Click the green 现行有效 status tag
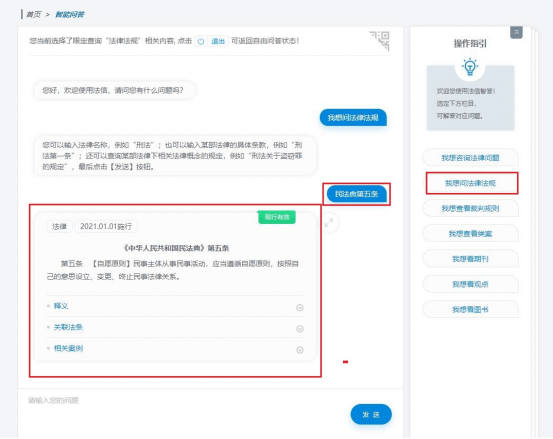 point(277,217)
